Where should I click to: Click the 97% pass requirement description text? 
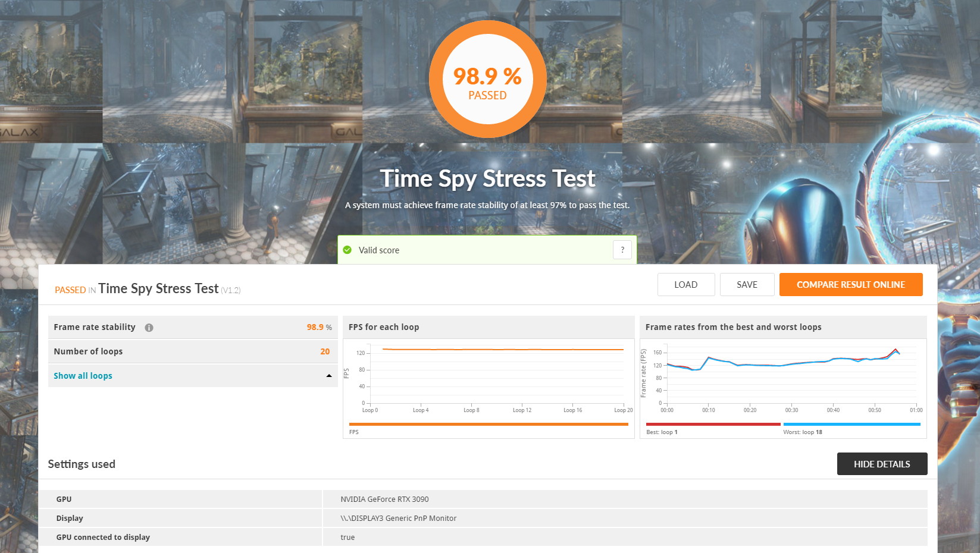point(487,205)
